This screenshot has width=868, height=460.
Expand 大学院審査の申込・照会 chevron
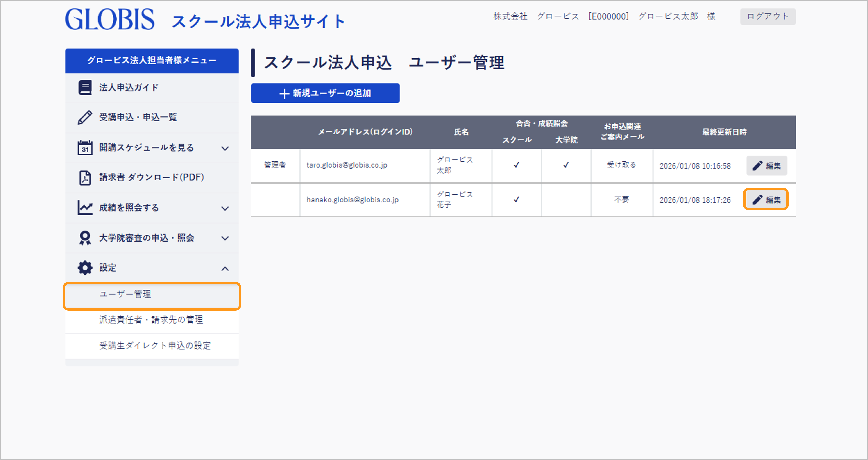click(x=225, y=238)
